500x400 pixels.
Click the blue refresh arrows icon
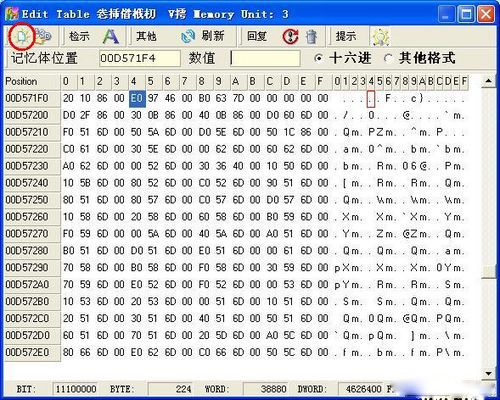pyautogui.click(x=188, y=36)
